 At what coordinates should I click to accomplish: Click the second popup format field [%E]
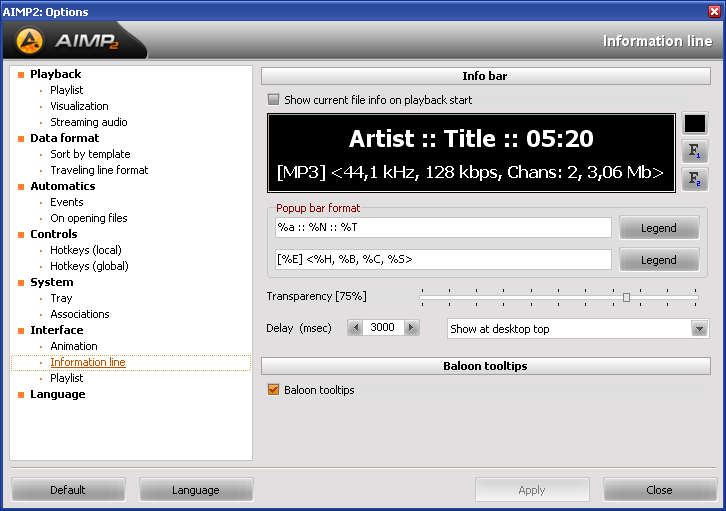tap(443, 259)
